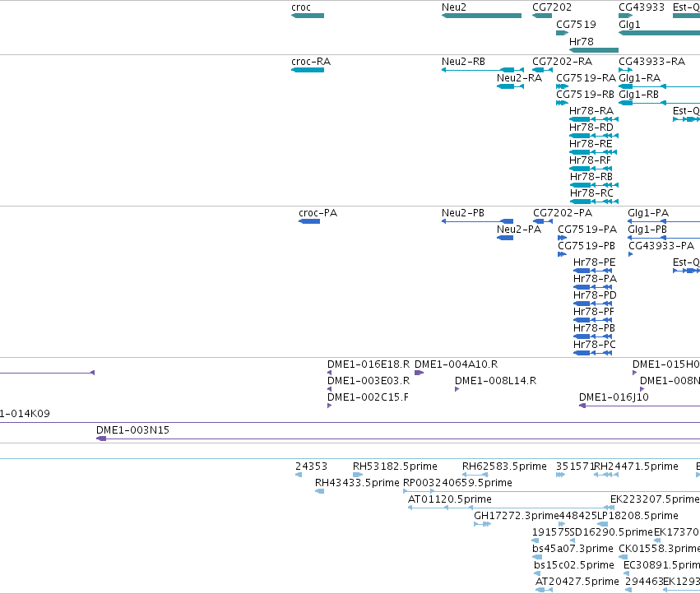Select the DME1-008L14.R clone end
Viewport: 700px width, 594px height.
(457, 389)
